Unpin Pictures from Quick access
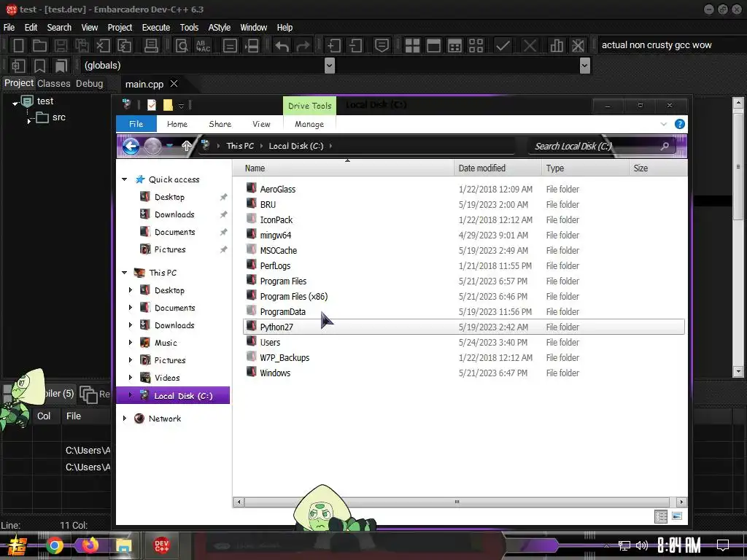The height and width of the screenshot is (560, 747). pyautogui.click(x=223, y=249)
